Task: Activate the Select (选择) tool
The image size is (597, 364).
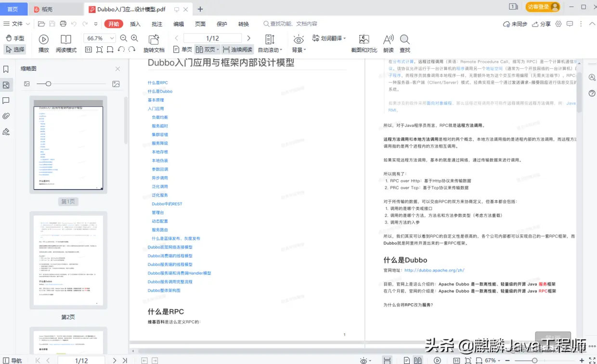Action: click(14, 49)
